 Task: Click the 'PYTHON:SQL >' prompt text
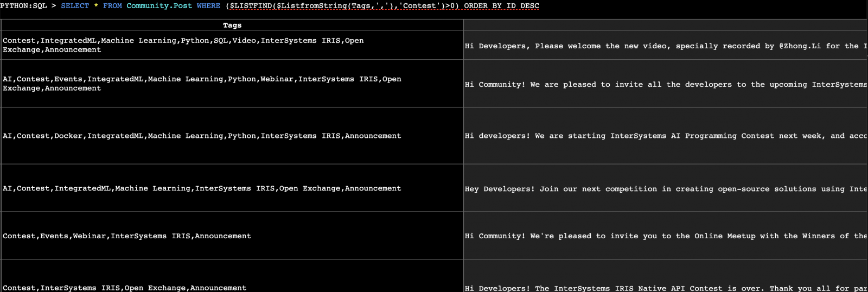click(28, 6)
